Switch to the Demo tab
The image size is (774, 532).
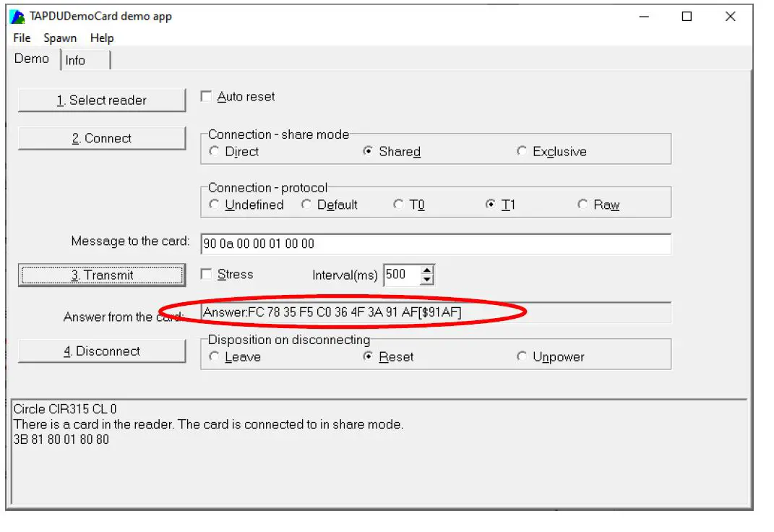(32, 59)
